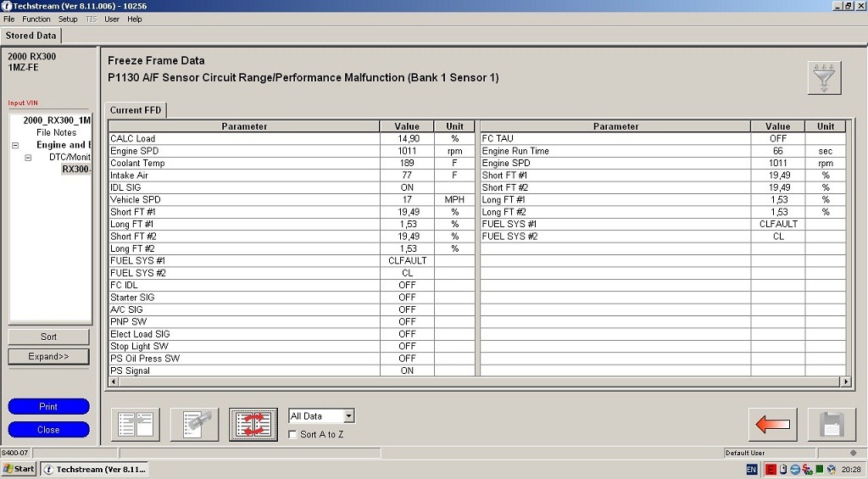Click the two-page list comparison icon button
The height and width of the screenshot is (479, 868).
(135, 424)
